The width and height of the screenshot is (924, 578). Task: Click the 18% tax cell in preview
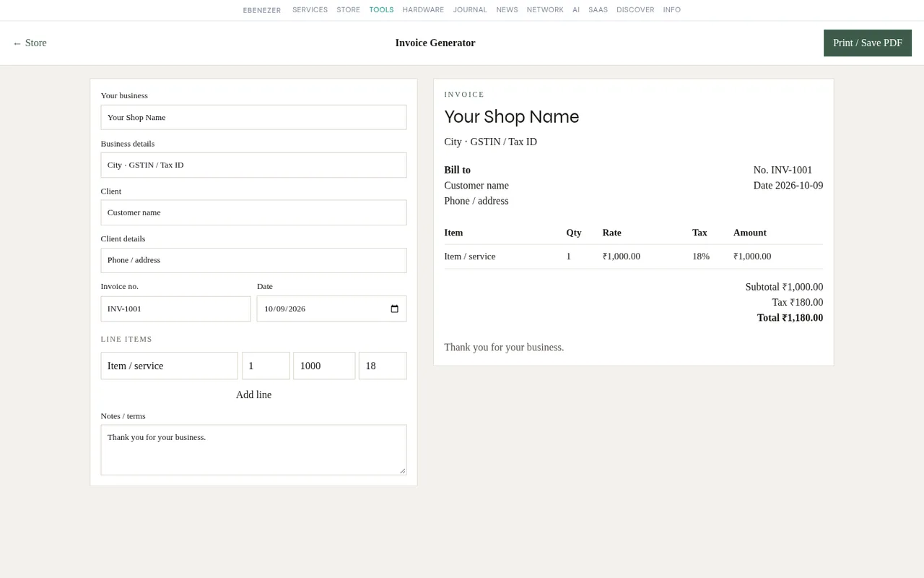[701, 256]
